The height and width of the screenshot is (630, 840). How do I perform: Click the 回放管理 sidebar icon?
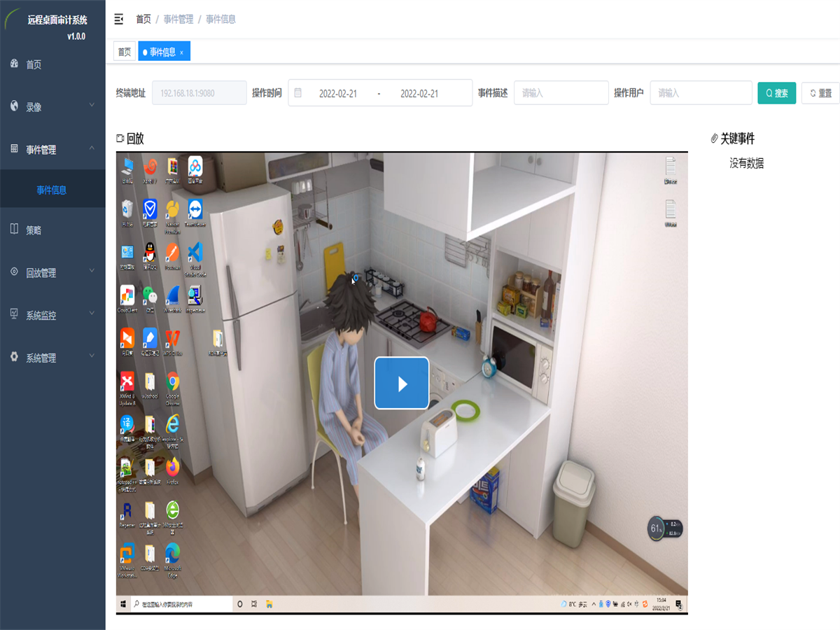click(14, 272)
